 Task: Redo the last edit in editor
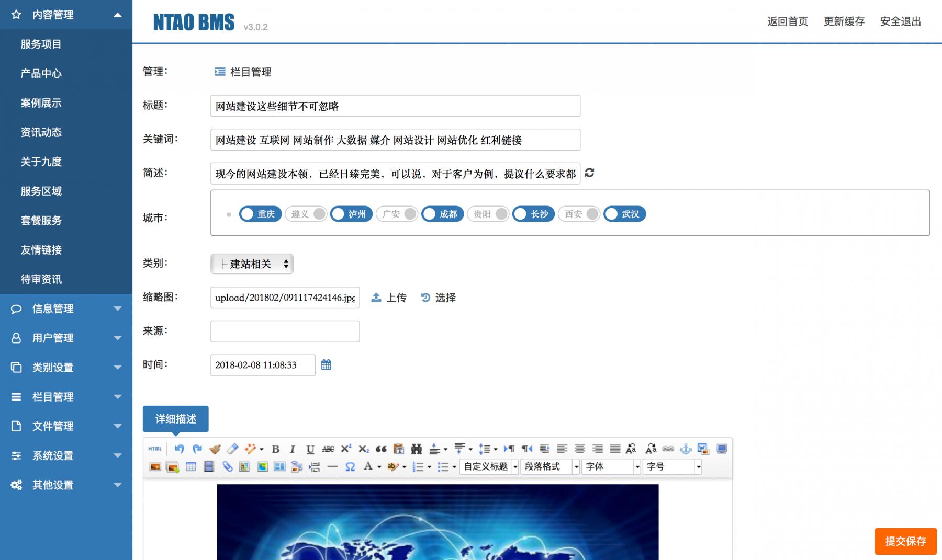coord(197,449)
